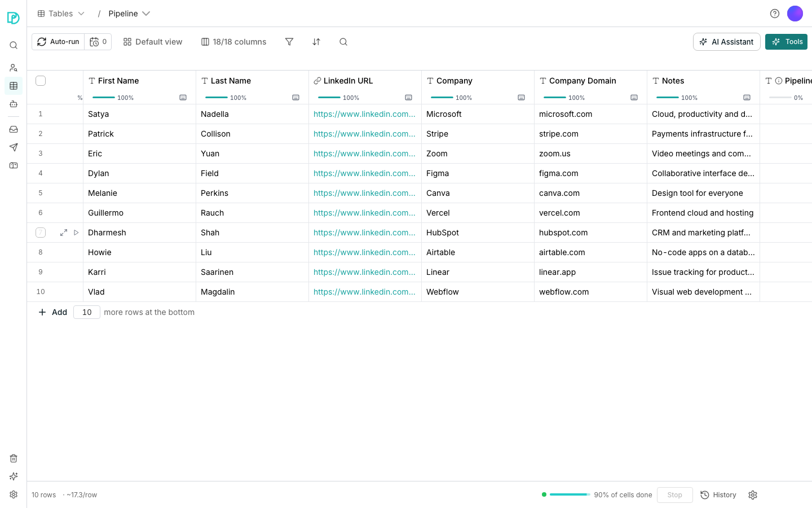Select the 'Frontend cloud and hosting' cell
The width and height of the screenshot is (812, 508).
[703, 213]
